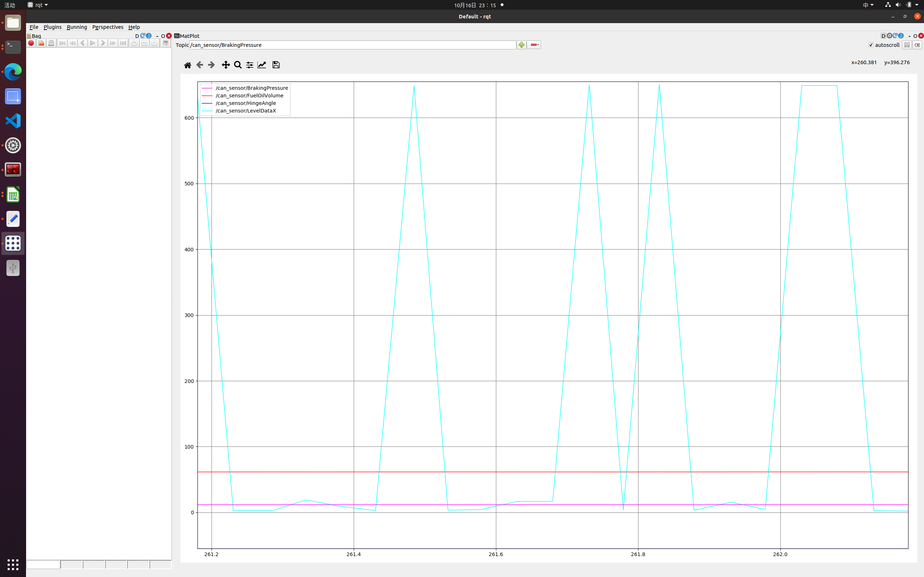Image resolution: width=924 pixels, height=577 pixels.
Task: Open a bag file with the folder icon
Action: tap(41, 43)
